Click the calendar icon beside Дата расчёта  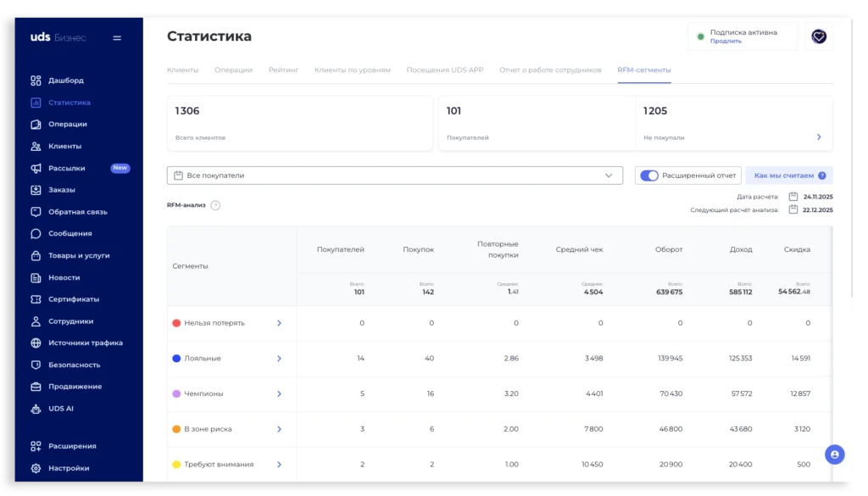click(793, 195)
